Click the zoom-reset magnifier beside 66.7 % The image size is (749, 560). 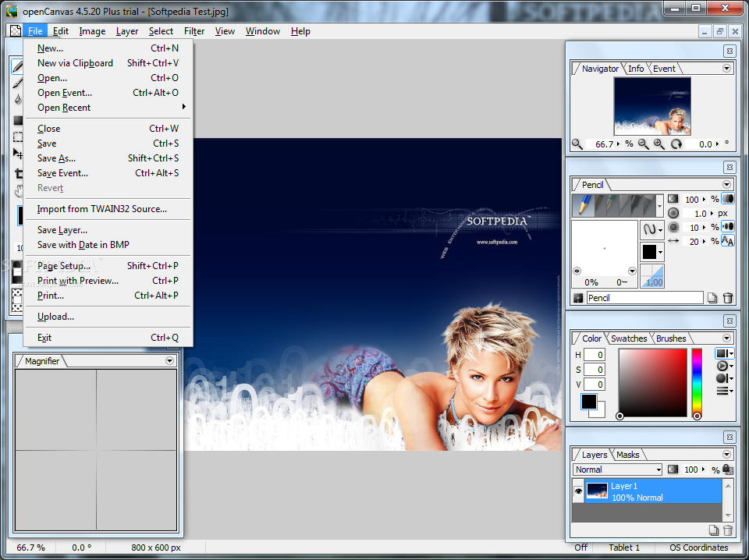(577, 144)
